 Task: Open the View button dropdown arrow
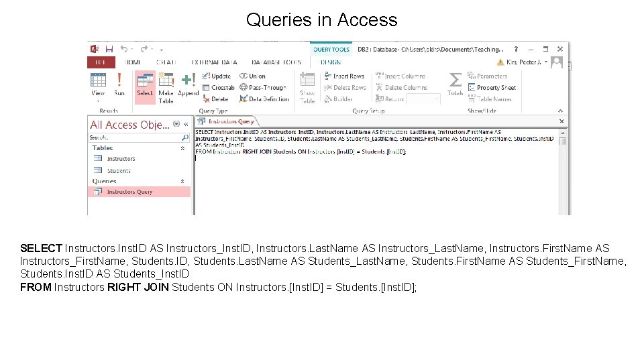point(98,101)
